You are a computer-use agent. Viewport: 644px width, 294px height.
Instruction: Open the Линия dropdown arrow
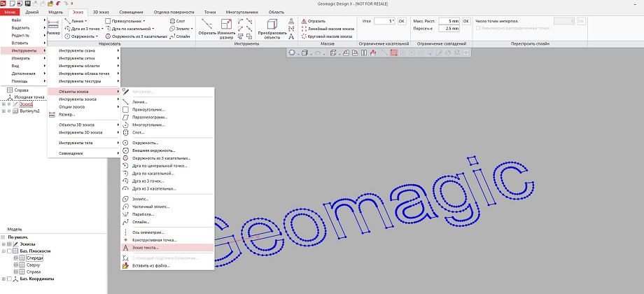(86, 21)
